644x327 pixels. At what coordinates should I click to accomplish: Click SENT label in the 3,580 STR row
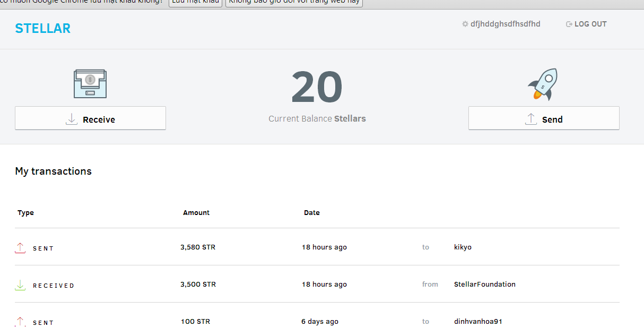click(x=43, y=248)
